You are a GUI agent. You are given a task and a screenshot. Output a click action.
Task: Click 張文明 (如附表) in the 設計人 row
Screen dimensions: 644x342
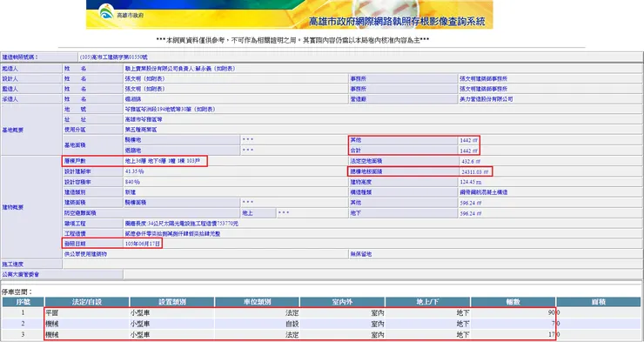coord(144,78)
